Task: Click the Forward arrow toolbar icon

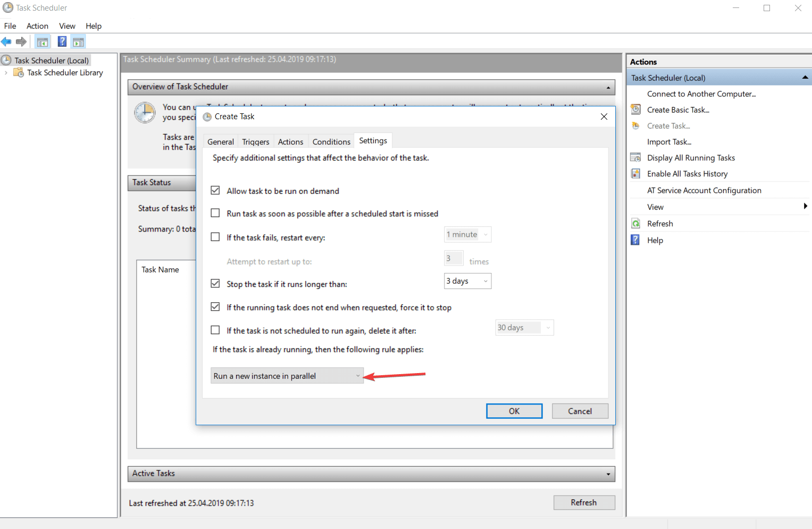Action: point(21,42)
